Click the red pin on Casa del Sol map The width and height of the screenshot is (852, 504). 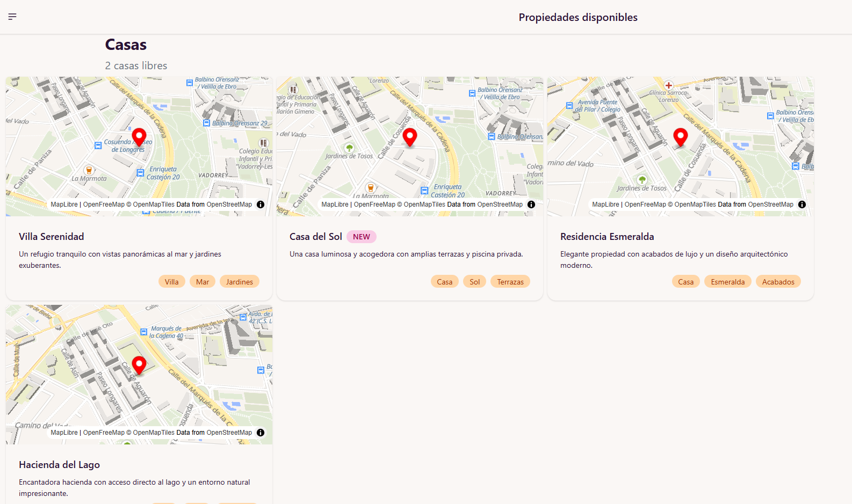point(410,137)
